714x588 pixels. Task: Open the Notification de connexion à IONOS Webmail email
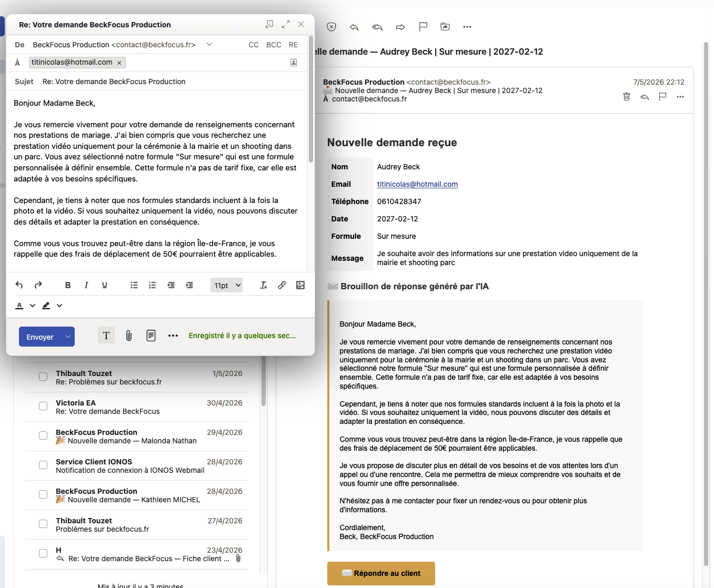(137, 465)
